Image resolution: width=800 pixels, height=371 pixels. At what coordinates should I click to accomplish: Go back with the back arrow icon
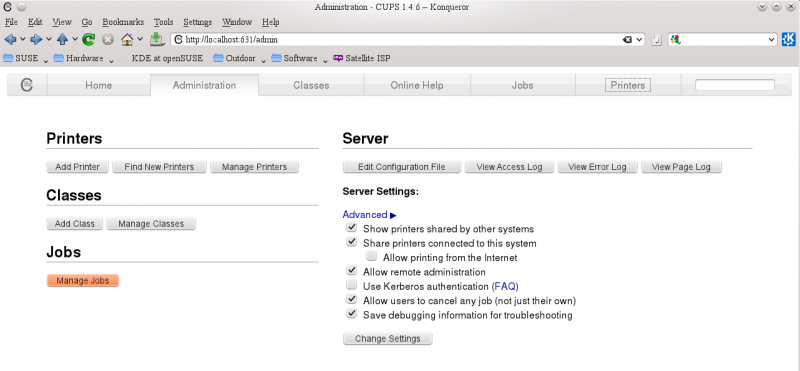[10, 39]
